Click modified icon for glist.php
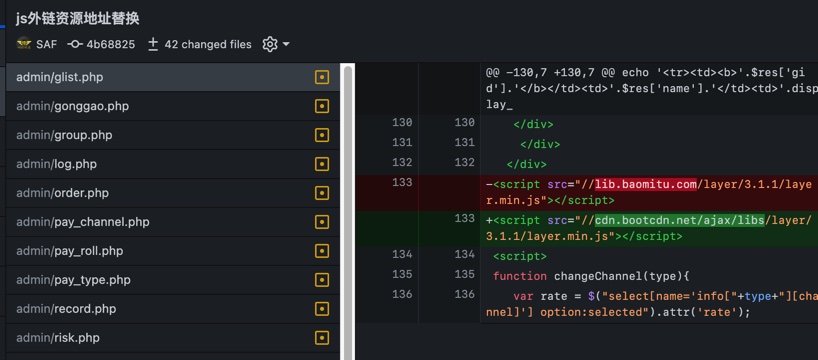The width and height of the screenshot is (818, 360). (x=322, y=78)
